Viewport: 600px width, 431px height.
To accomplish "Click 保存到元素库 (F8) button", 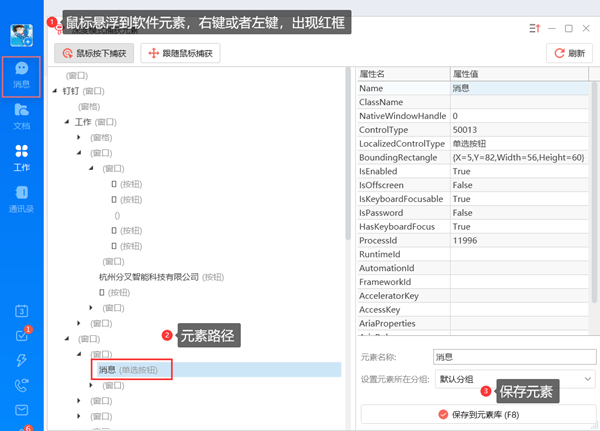I will pos(478,415).
